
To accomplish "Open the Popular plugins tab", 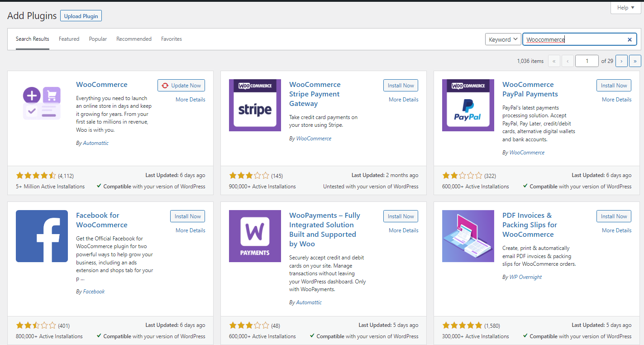I will click(x=98, y=39).
